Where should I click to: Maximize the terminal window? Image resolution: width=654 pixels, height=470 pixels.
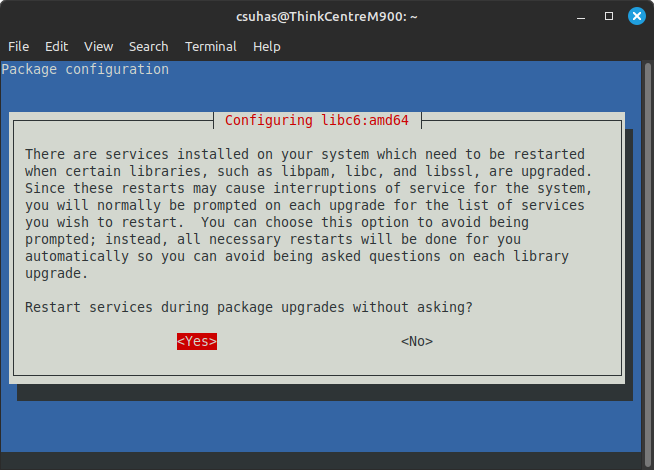point(609,16)
